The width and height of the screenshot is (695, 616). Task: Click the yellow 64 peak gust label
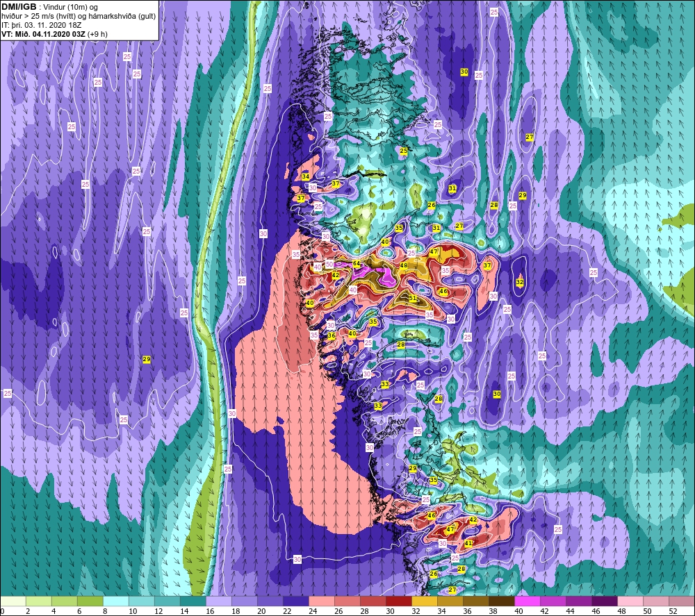tap(357, 263)
